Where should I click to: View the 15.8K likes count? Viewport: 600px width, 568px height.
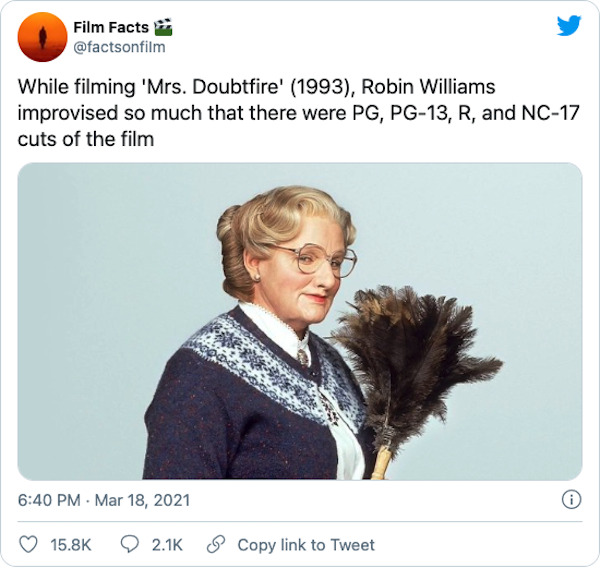(71, 545)
